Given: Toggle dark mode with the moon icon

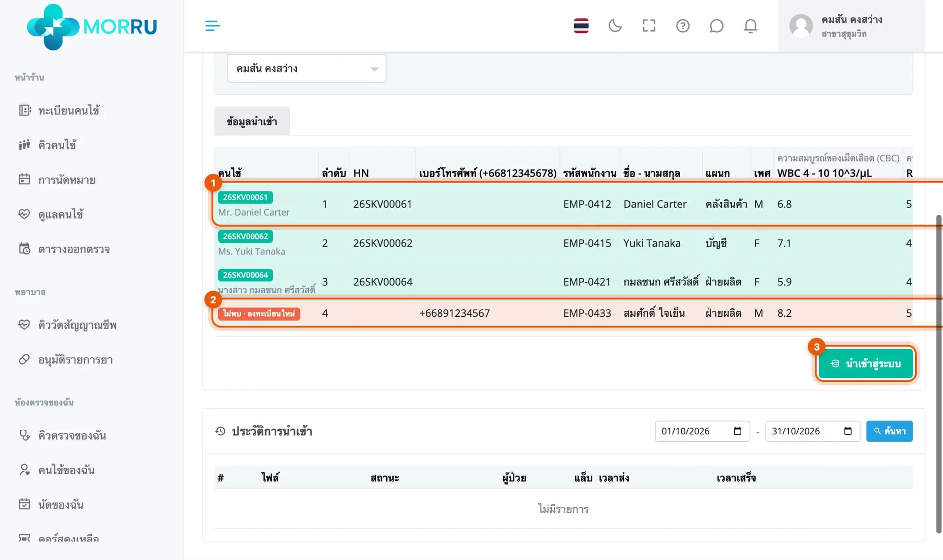Looking at the screenshot, I should click(x=615, y=25).
